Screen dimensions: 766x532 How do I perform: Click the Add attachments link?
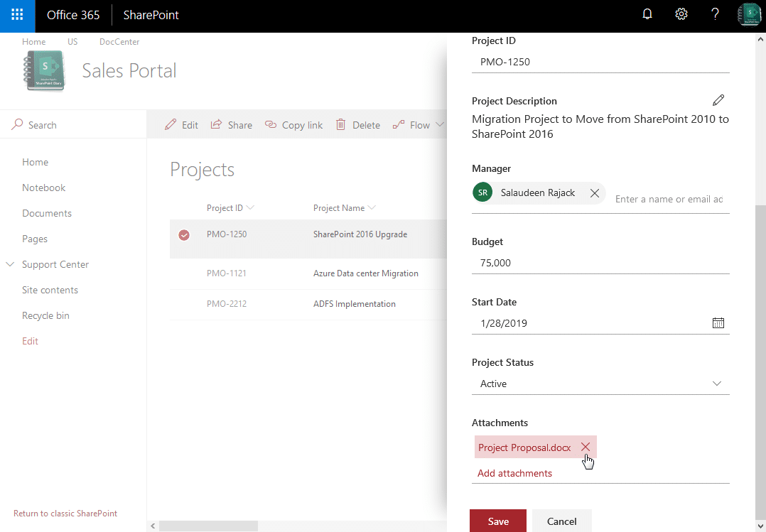point(514,472)
